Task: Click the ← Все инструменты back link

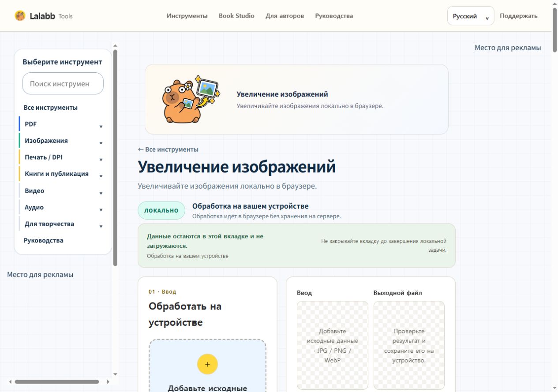Action: (x=168, y=149)
